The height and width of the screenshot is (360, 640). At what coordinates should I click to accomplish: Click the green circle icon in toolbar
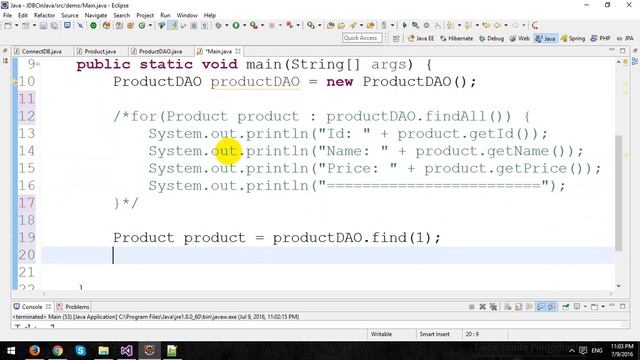click(93, 25)
